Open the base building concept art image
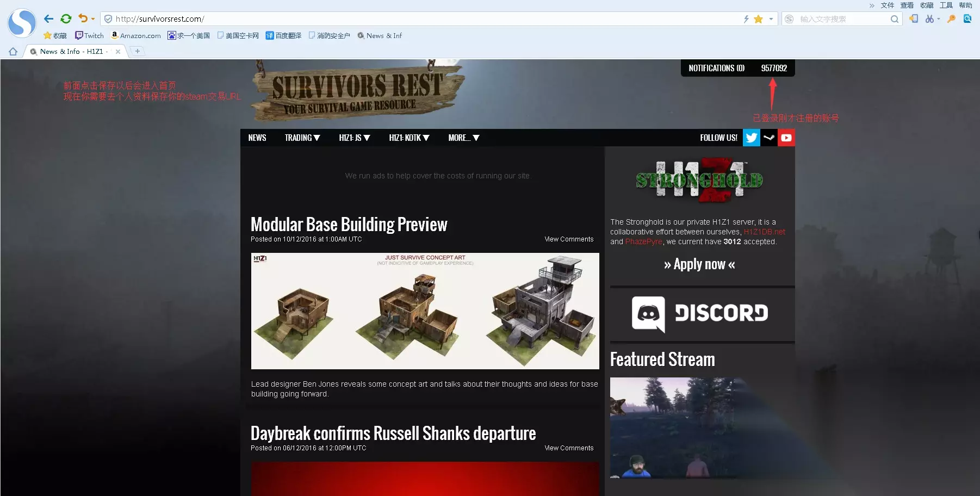This screenshot has height=496, width=980. (x=425, y=311)
